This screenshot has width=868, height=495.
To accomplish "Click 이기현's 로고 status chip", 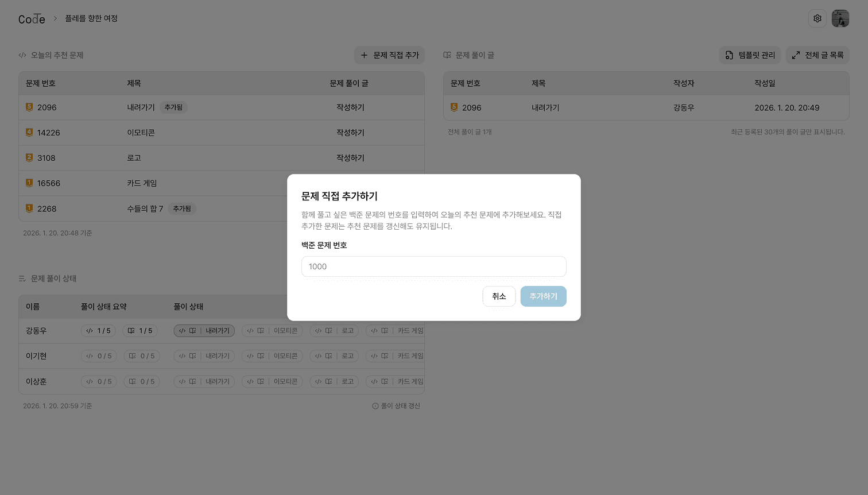I will (334, 356).
